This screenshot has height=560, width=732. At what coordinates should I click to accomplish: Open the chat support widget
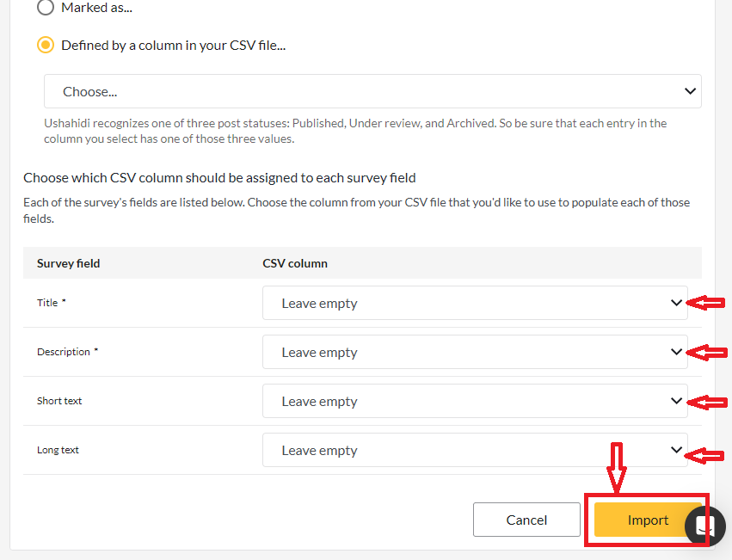(704, 526)
